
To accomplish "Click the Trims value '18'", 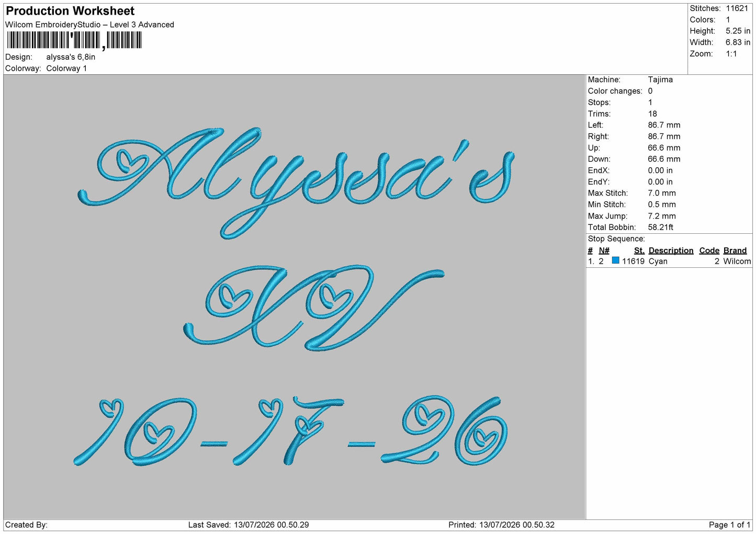I will 652,113.
